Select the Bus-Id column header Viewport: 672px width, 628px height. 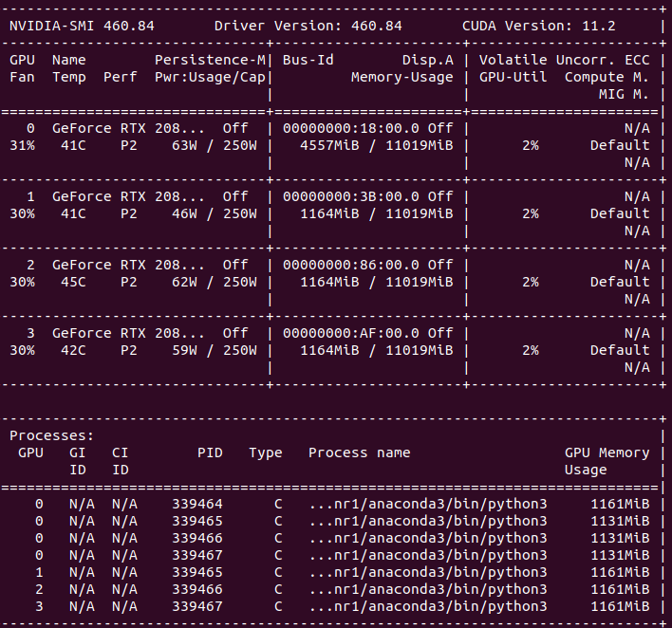point(308,60)
